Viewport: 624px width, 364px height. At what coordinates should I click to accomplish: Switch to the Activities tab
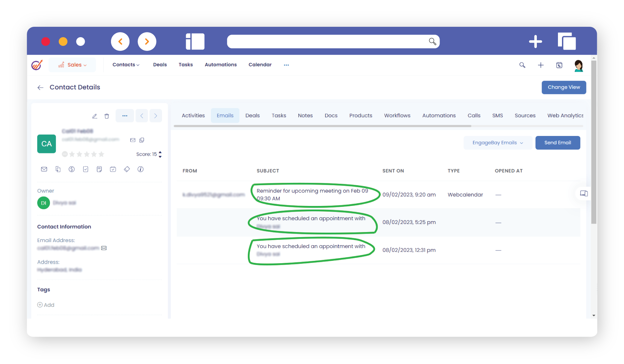pyautogui.click(x=193, y=116)
